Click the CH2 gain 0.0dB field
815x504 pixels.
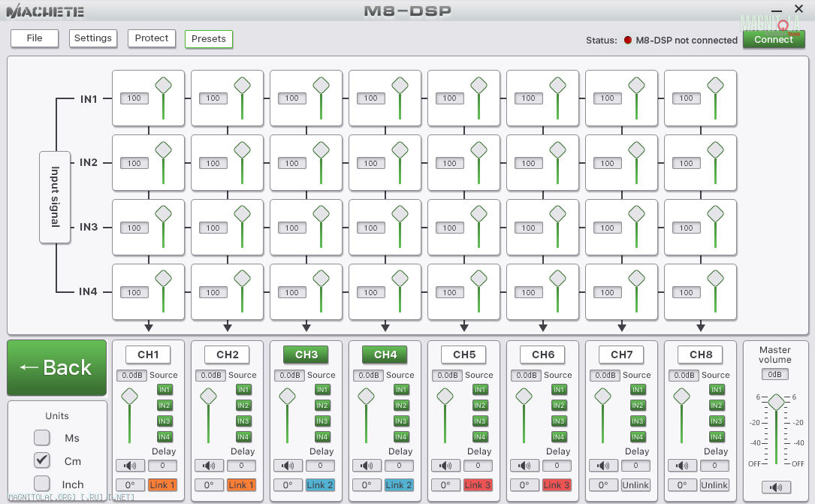coord(211,375)
